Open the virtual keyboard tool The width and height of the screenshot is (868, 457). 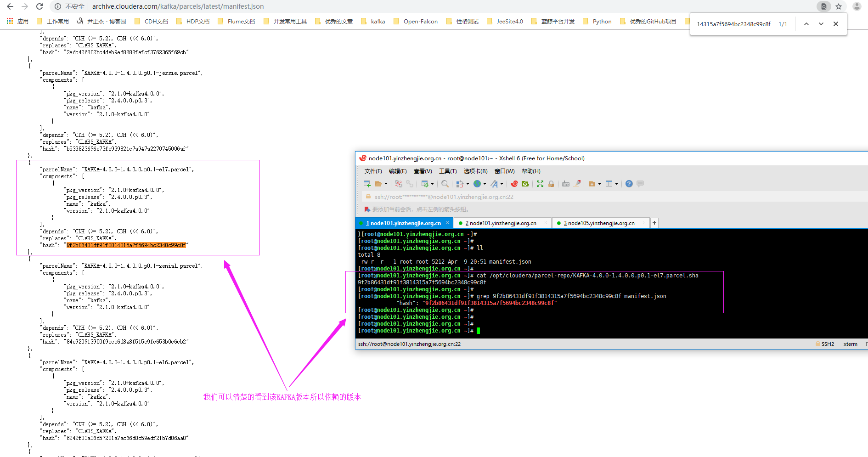point(565,183)
